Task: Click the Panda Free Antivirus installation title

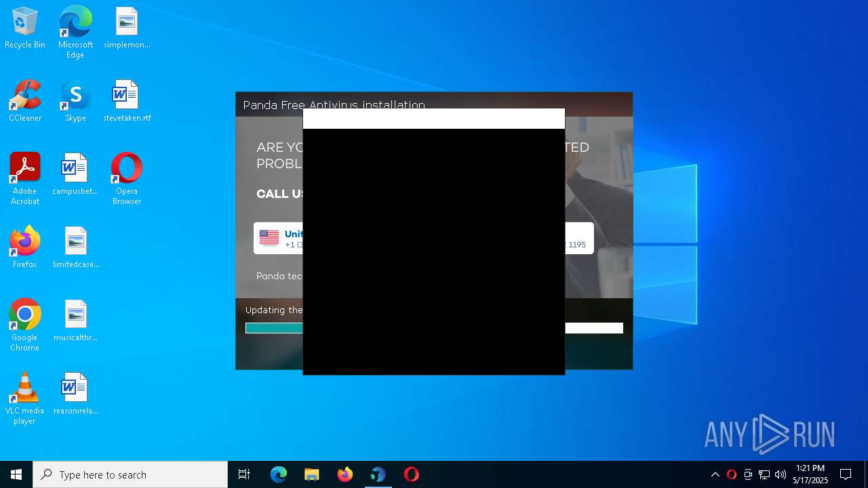Action: coord(334,105)
